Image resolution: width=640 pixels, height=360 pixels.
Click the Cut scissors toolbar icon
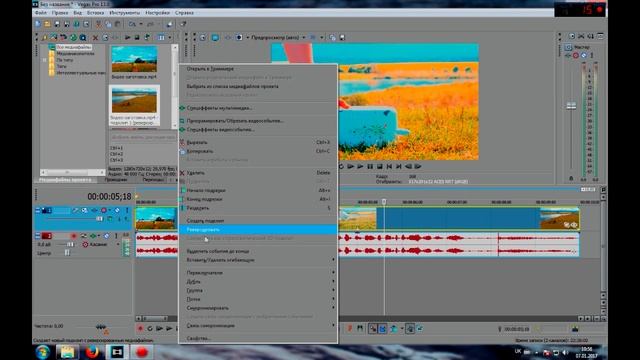(x=98, y=24)
